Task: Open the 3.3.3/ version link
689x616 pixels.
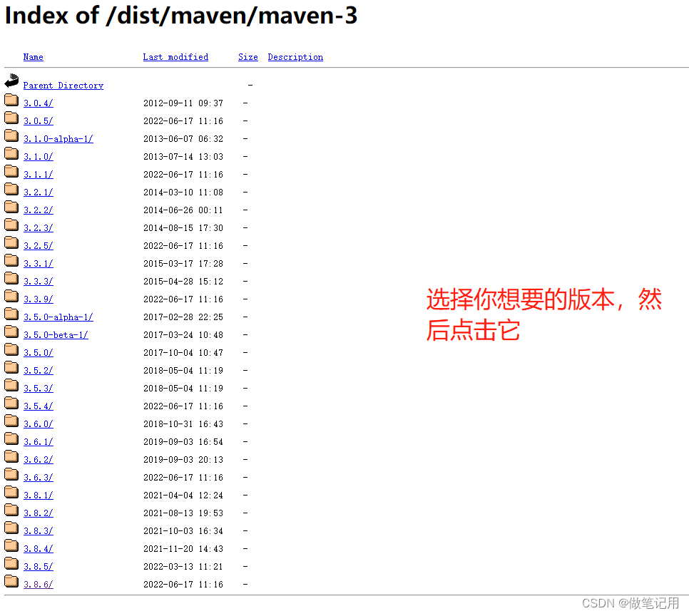Action: tap(39, 281)
